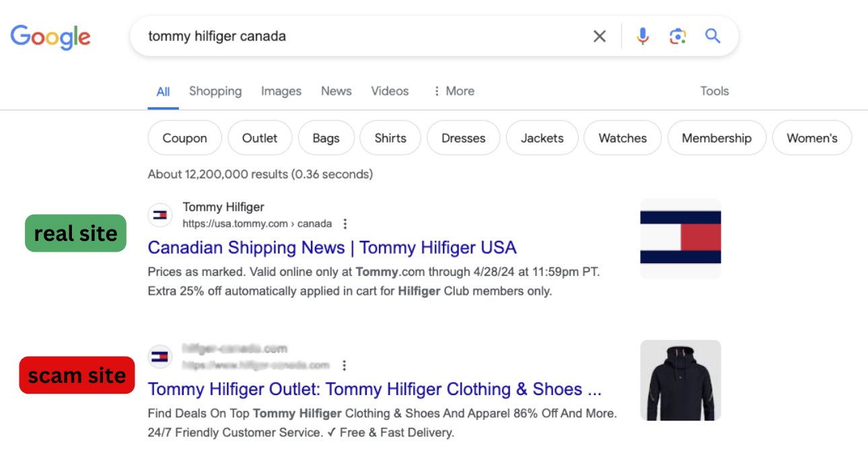This screenshot has height=461, width=868.
Task: Click Tommy Hilfiger favicon of first result
Action: click(160, 215)
